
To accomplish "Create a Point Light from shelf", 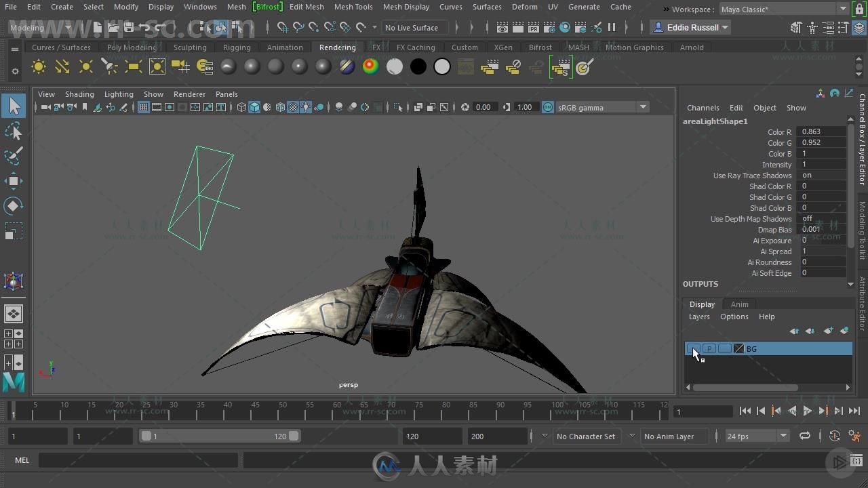I will 86,66.
